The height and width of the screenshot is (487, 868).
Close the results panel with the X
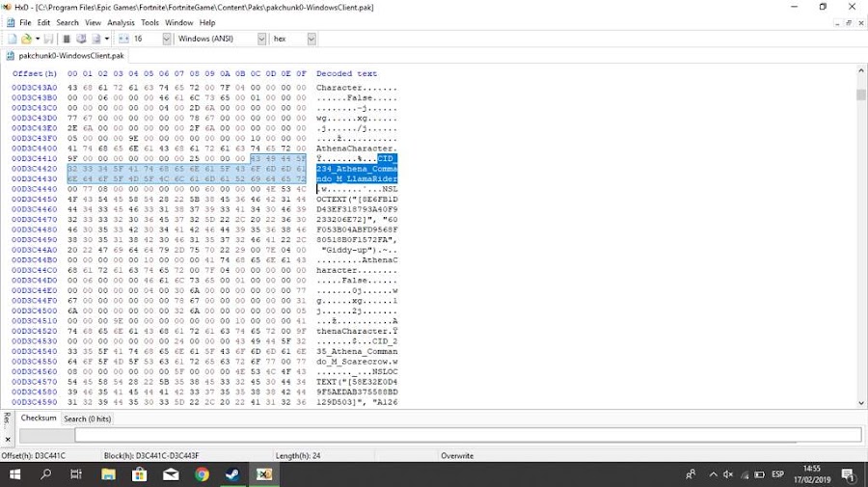tap(7, 440)
